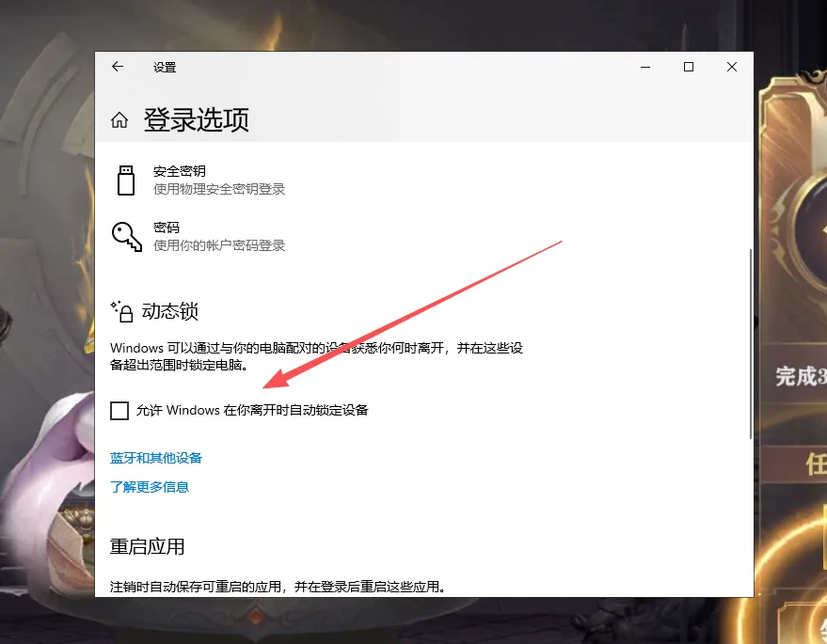827x644 pixels.
Task: Click label 允许 Windows 在你离开时自动锁定设备
Action: (x=252, y=410)
